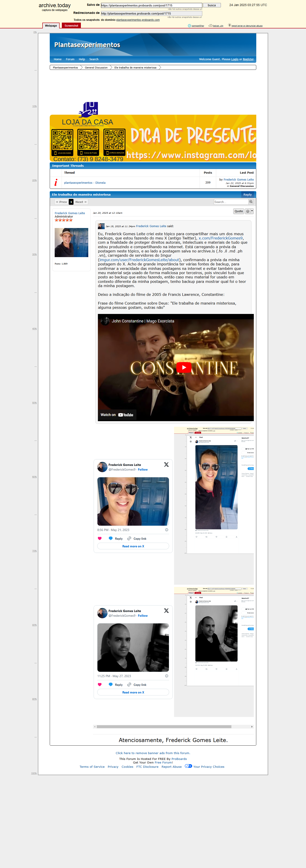Open the poster's large avatar photo
The height and width of the screenshot is (868, 306).
point(71,243)
